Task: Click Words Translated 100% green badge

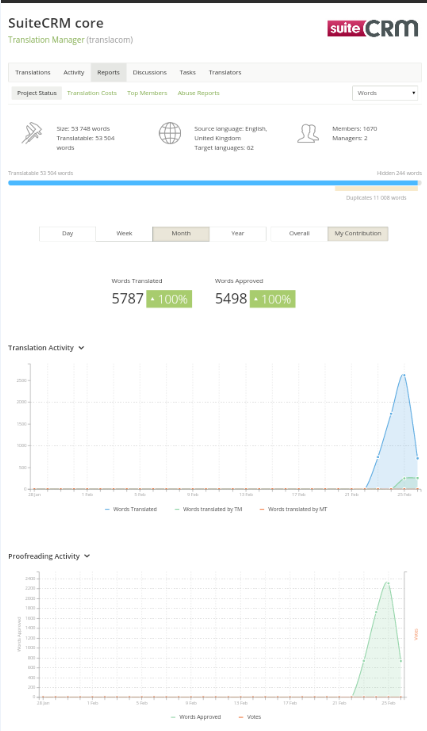Action: click(169, 299)
